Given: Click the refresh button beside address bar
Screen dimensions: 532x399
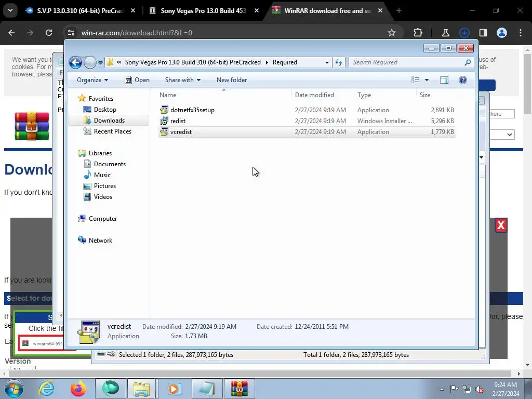Looking at the screenshot, I should (x=339, y=62).
